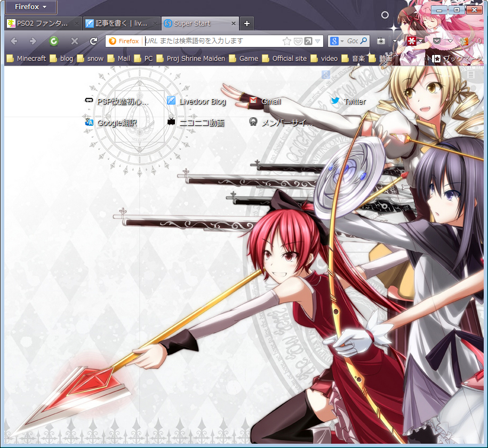
Task: Open the Mail bookmarks folder
Action: click(x=119, y=59)
